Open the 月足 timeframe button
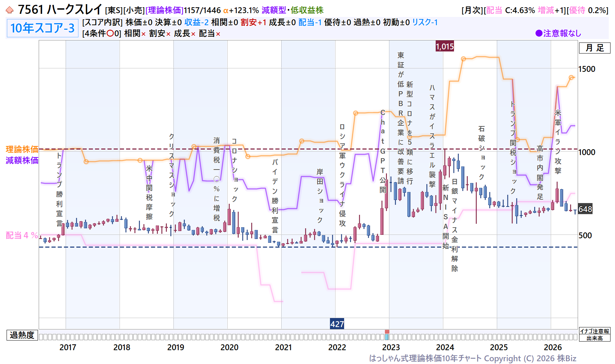615x364 pixels. 595,48
